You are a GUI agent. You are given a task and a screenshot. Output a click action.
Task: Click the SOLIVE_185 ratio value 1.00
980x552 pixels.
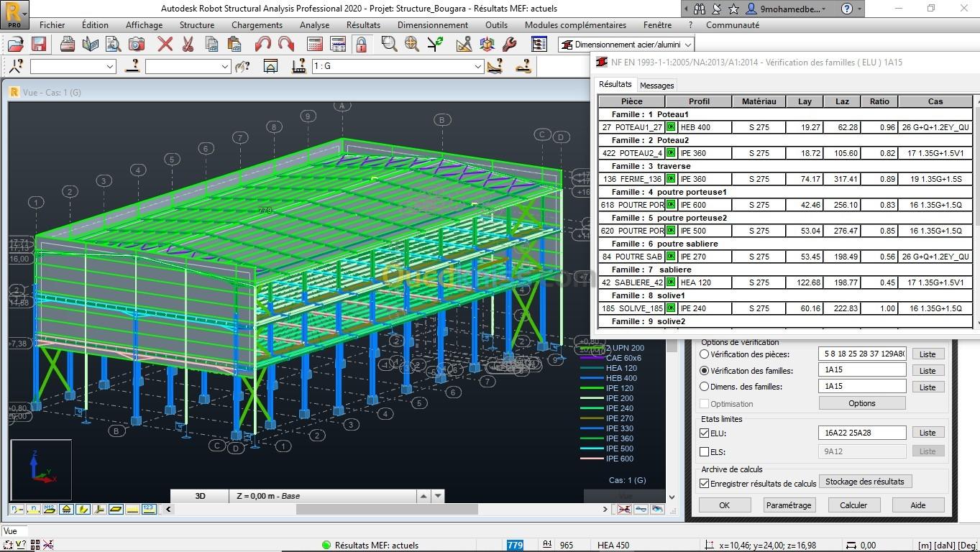coord(879,308)
